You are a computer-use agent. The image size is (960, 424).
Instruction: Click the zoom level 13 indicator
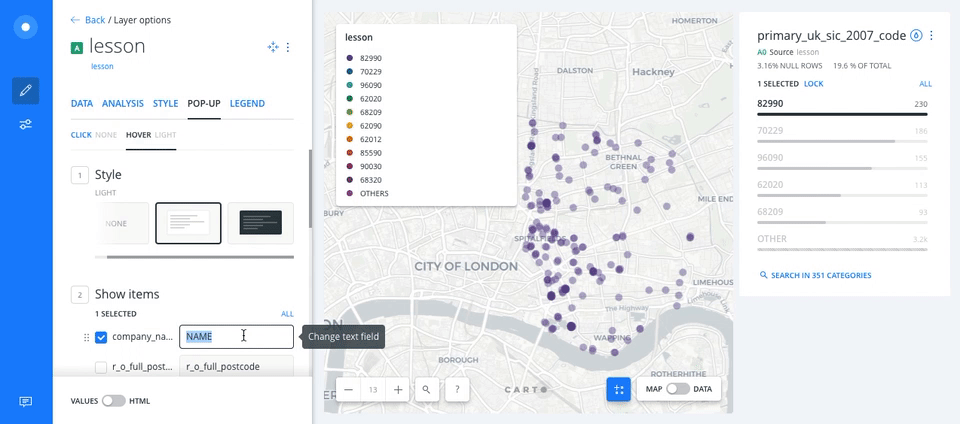[x=373, y=389]
